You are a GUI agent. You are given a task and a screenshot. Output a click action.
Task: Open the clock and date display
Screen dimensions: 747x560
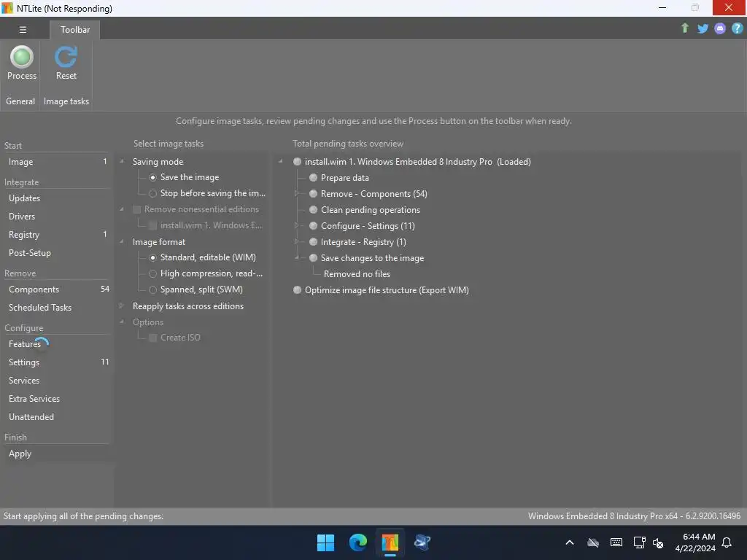[695, 542]
